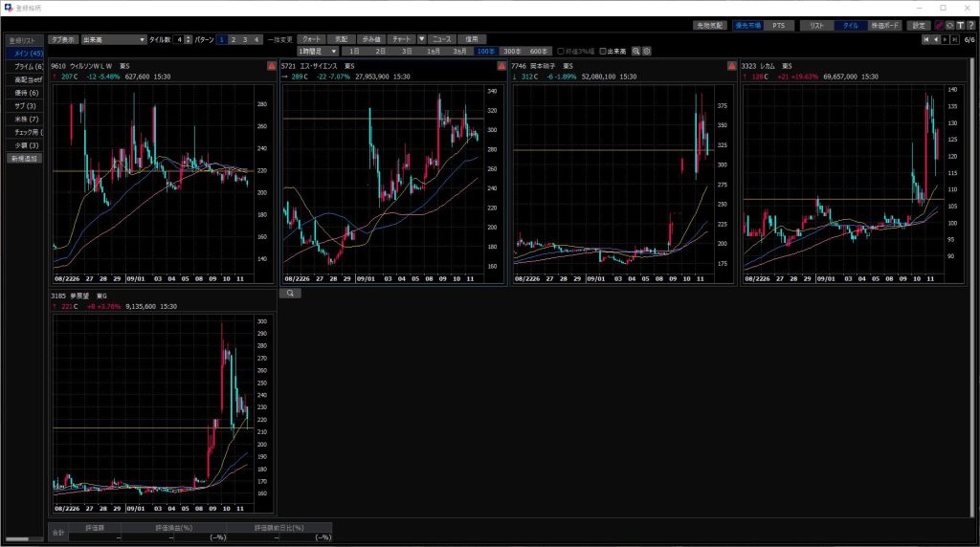This screenshot has width=980, height=547.
Task: Increase the タイル数 tile count stepper
Action: [188, 37]
